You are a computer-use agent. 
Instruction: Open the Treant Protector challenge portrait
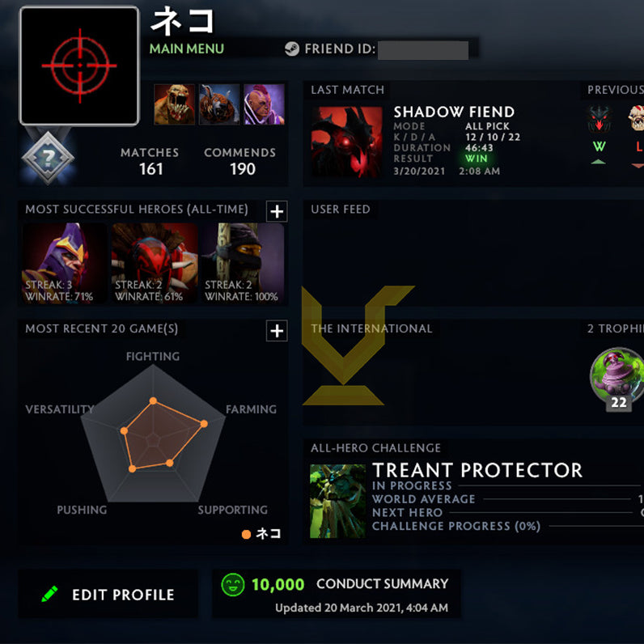point(337,501)
